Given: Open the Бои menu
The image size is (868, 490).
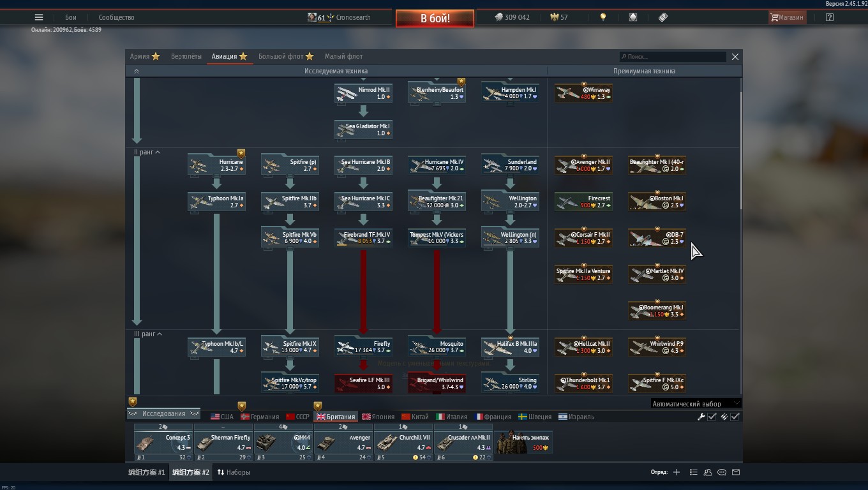Looking at the screenshot, I should click(x=71, y=17).
